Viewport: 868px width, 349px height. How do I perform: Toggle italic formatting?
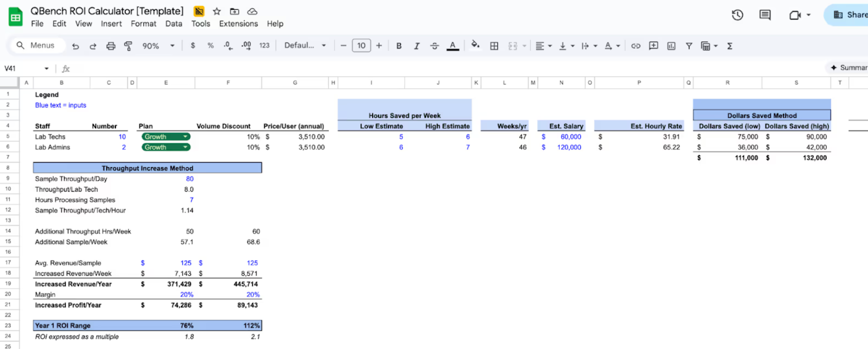tap(417, 46)
